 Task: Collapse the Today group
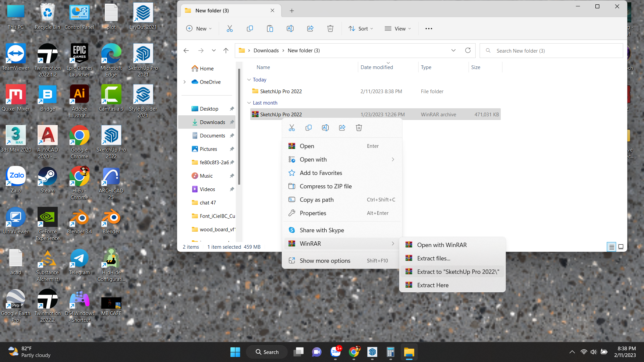(249, 80)
